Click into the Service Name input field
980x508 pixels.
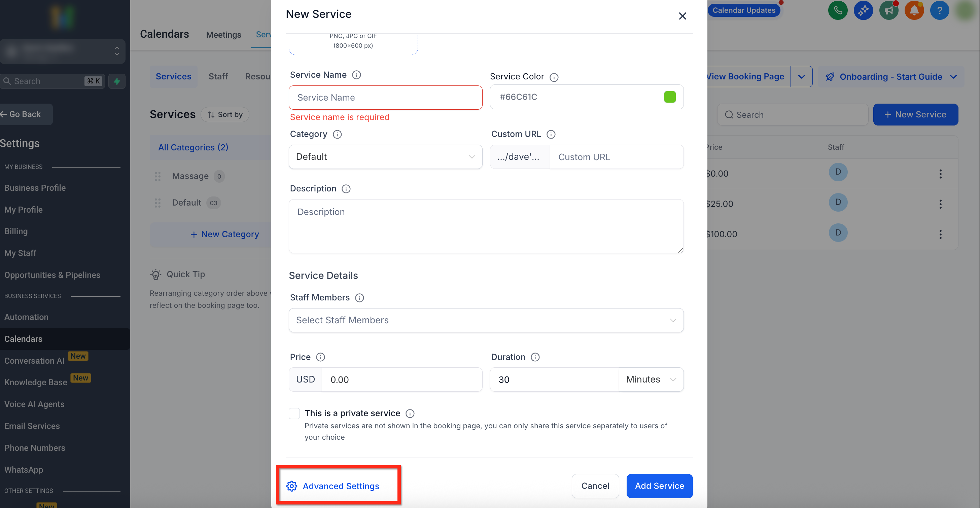pyautogui.click(x=385, y=98)
